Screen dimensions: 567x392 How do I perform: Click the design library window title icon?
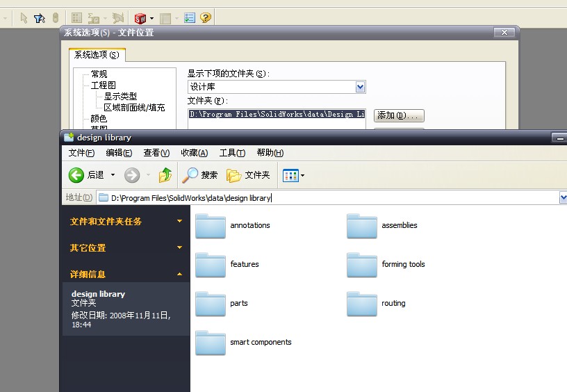pyautogui.click(x=69, y=137)
